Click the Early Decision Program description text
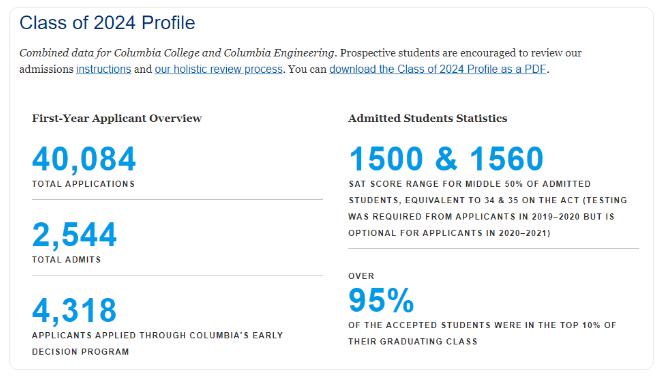661x379 pixels. tap(158, 344)
